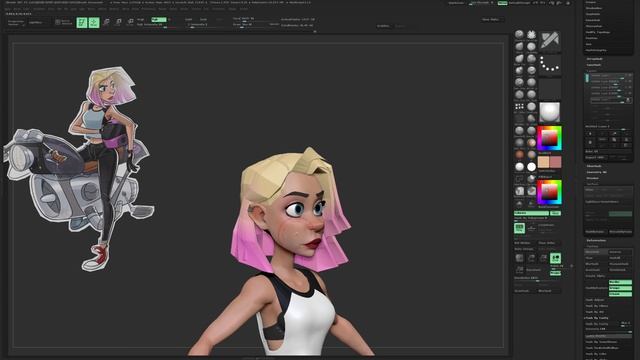Open the dotted stroke type thumbnail

(x=550, y=65)
